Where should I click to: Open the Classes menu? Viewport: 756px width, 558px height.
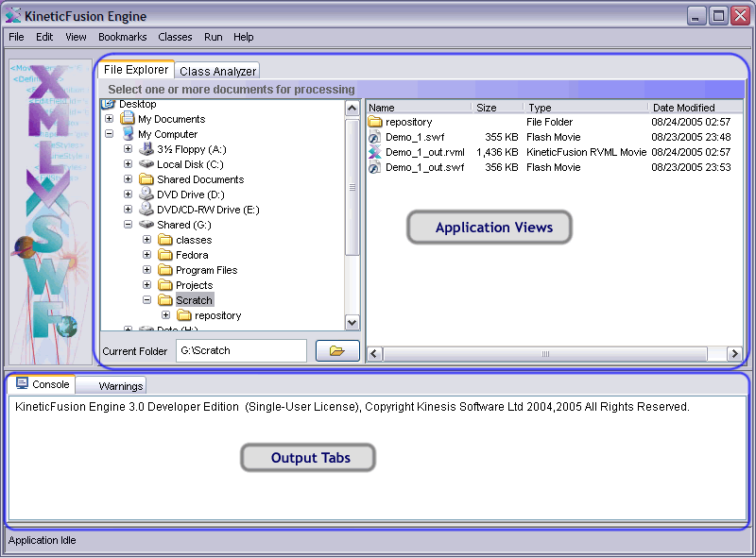[175, 37]
